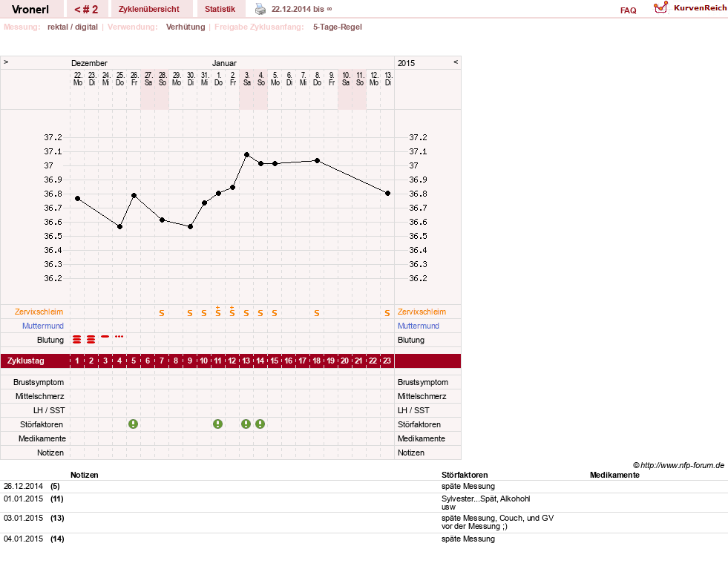Click Störfaktor alert icon on cycle day 11

click(x=217, y=424)
